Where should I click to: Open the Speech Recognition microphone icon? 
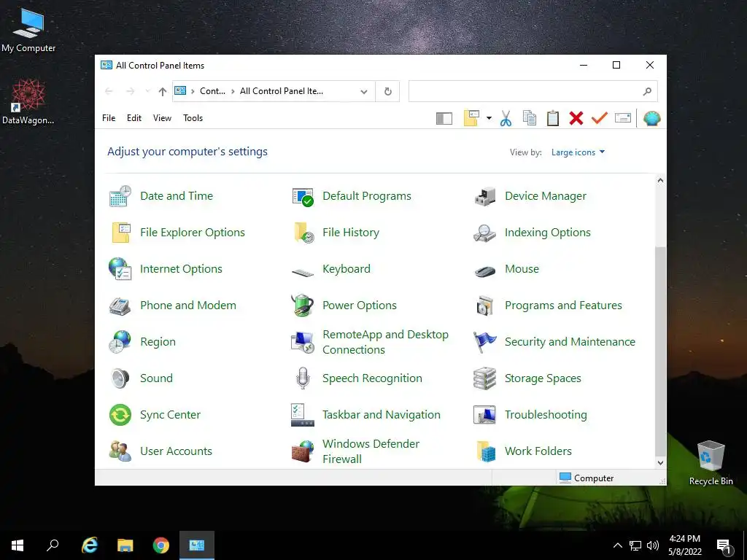[303, 378]
